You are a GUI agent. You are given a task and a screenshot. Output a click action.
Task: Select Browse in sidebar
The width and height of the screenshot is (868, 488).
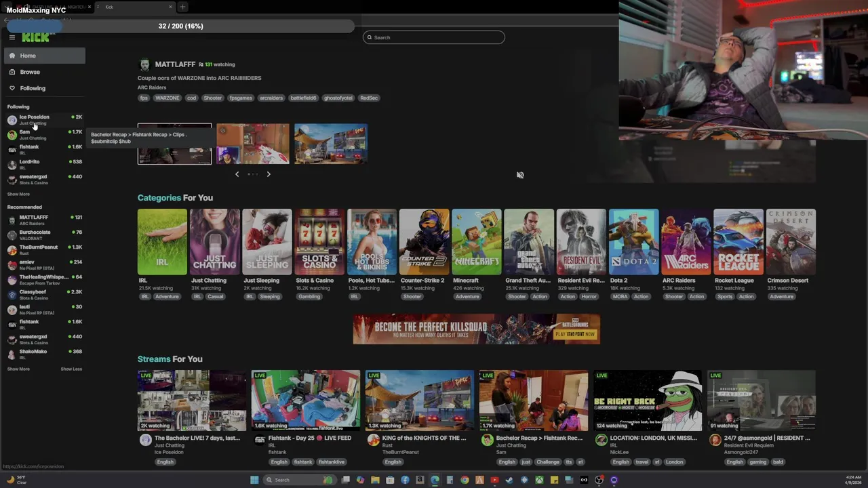click(x=45, y=72)
